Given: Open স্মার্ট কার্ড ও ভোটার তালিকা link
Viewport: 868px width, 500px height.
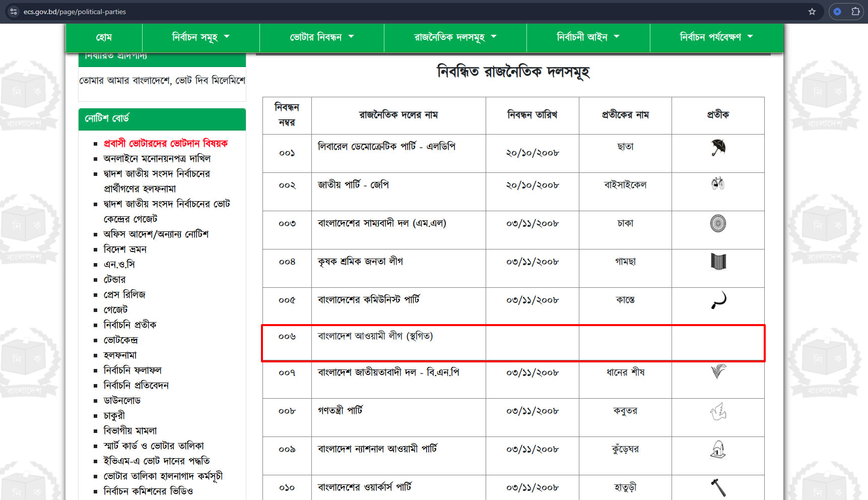Looking at the screenshot, I should coord(154,446).
